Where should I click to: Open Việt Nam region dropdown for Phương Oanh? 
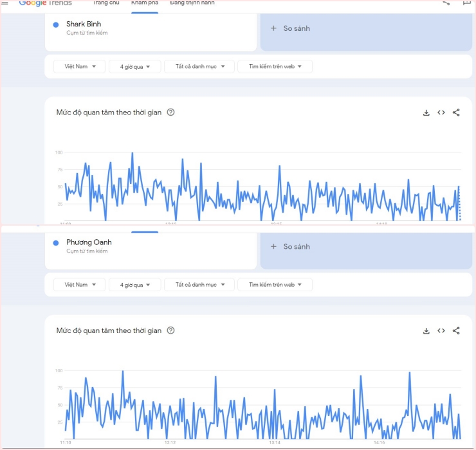pyautogui.click(x=80, y=285)
